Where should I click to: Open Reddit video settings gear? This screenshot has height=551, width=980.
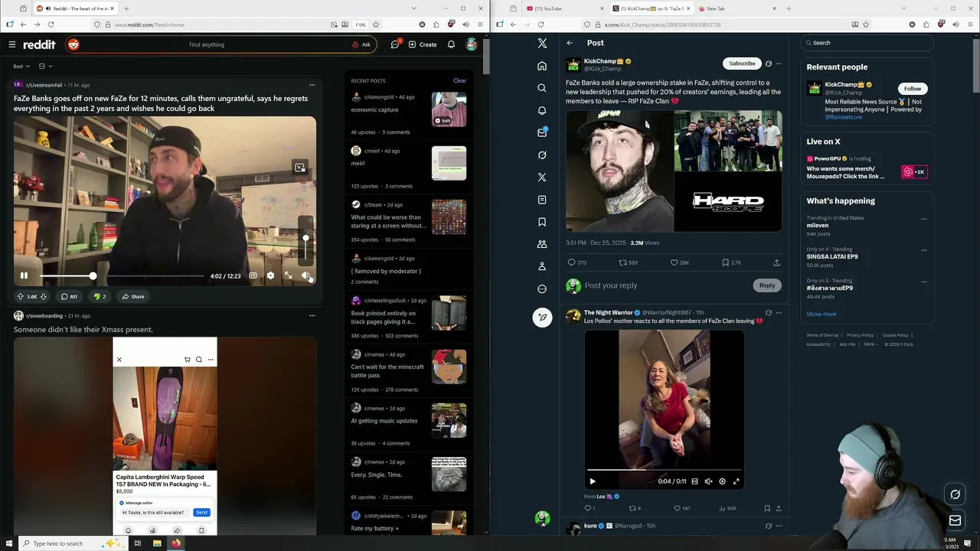[270, 275]
